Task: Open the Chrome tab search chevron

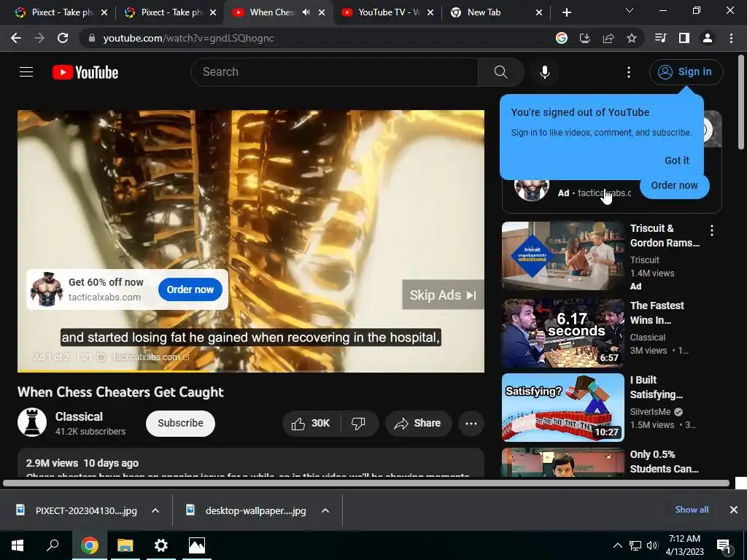Action: tap(630, 10)
